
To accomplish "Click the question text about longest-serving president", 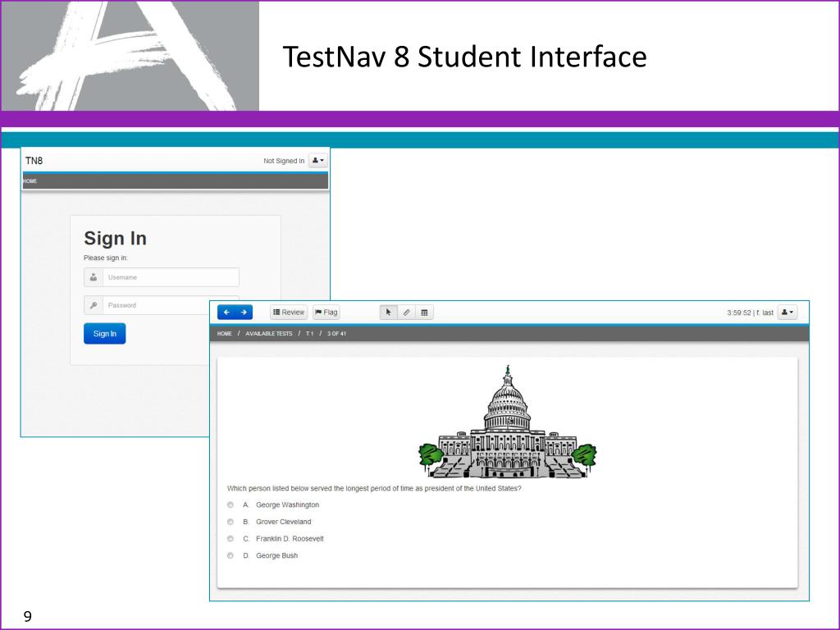I will click(374, 489).
